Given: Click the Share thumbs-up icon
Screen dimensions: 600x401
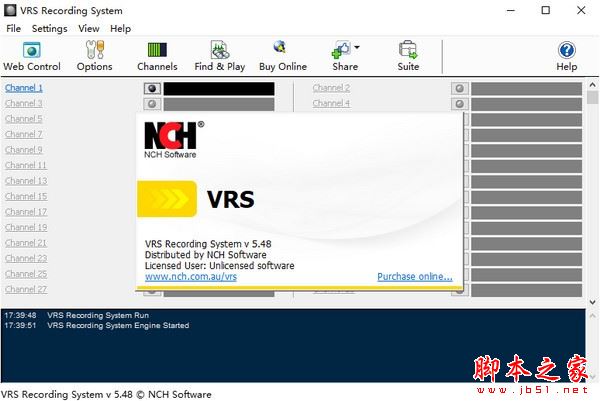Looking at the screenshot, I should [x=341, y=50].
